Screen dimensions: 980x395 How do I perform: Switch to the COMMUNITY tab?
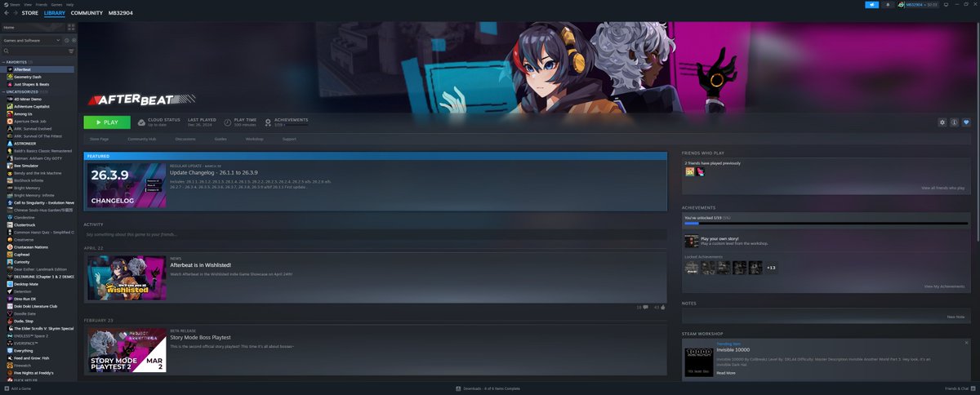pos(87,13)
